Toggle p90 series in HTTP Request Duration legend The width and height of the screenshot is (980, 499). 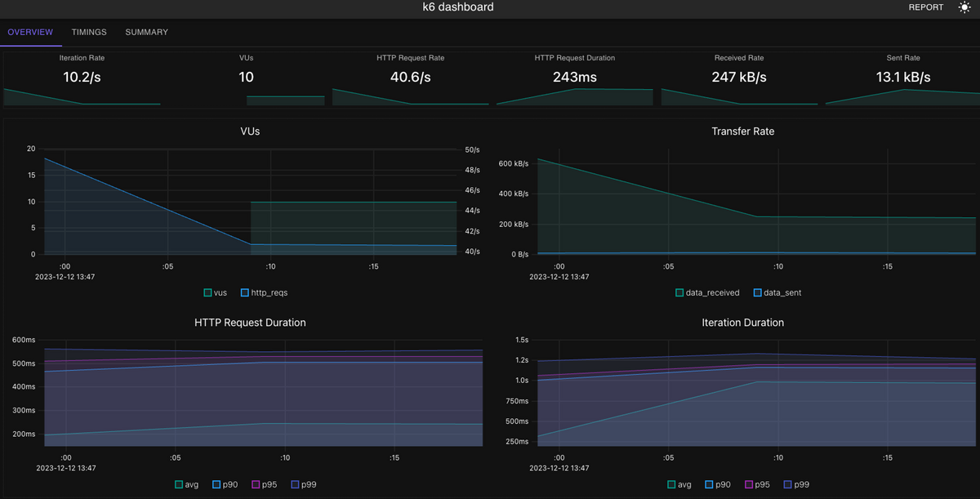[225, 484]
